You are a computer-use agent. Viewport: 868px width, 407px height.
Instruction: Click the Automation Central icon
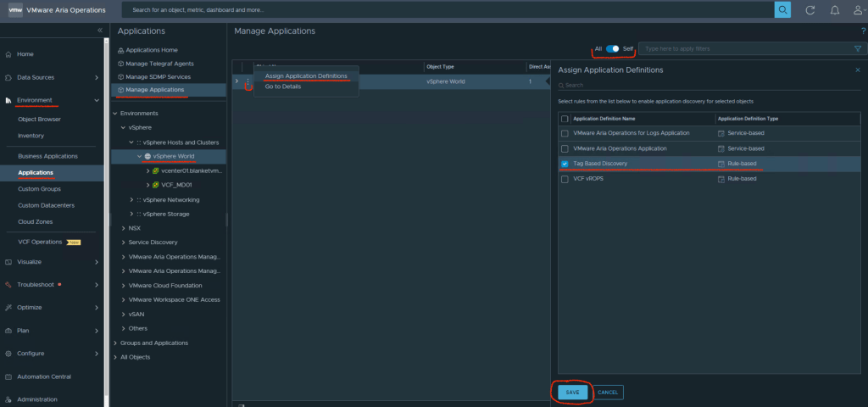pyautogui.click(x=8, y=376)
